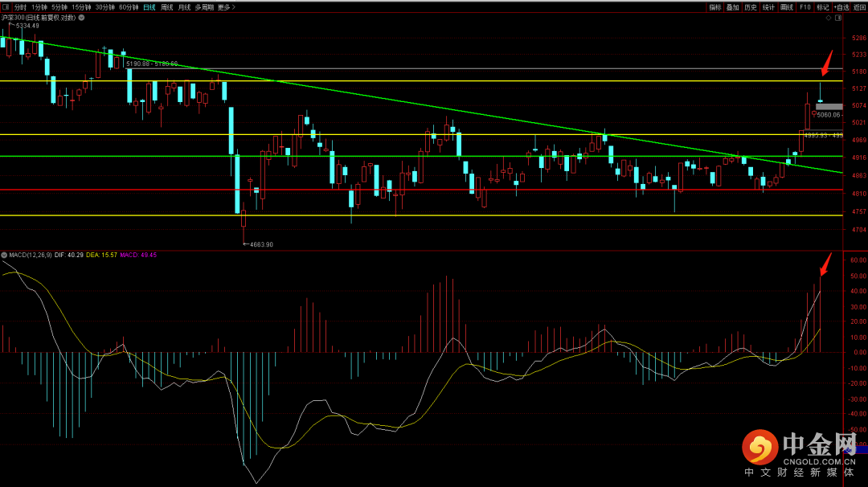Screen dimensions: 868x487
Task: Open the 指标 indicators button
Action: click(x=715, y=7)
